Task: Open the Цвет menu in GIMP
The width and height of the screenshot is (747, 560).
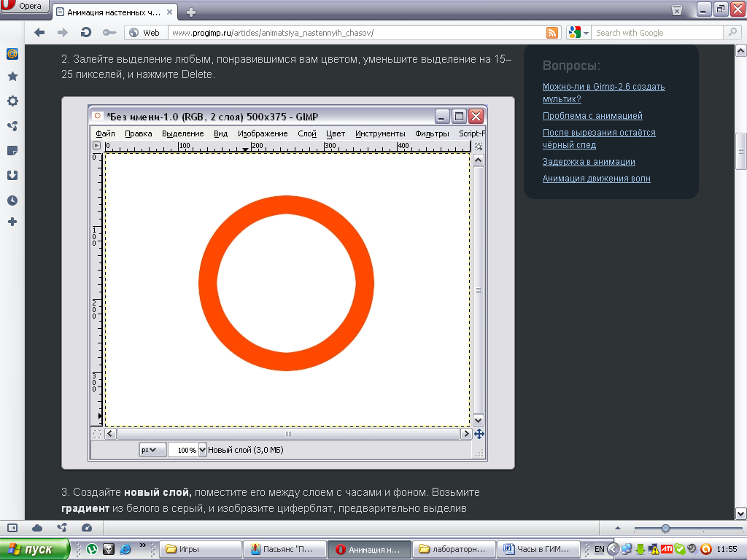Action: pos(336,133)
